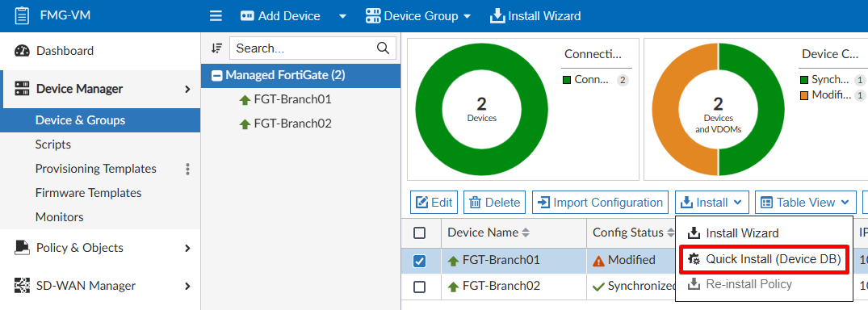Click the Device Manager server icon

click(x=22, y=89)
